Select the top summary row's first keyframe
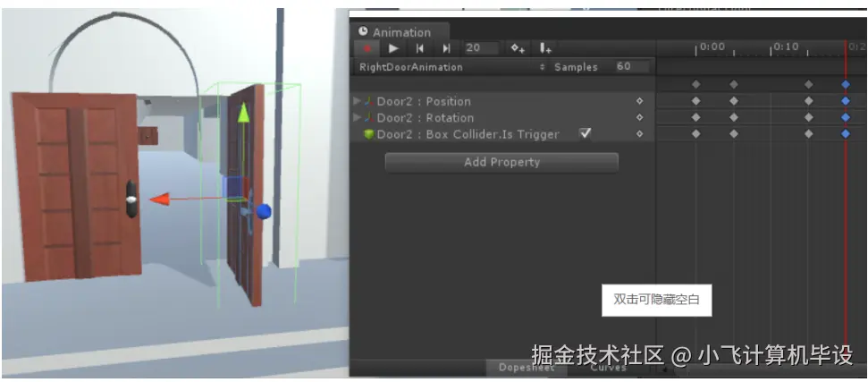 (695, 84)
